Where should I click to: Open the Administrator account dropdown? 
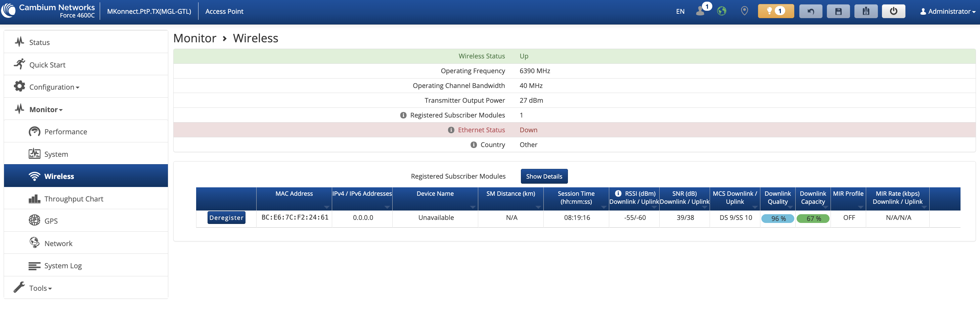click(947, 11)
